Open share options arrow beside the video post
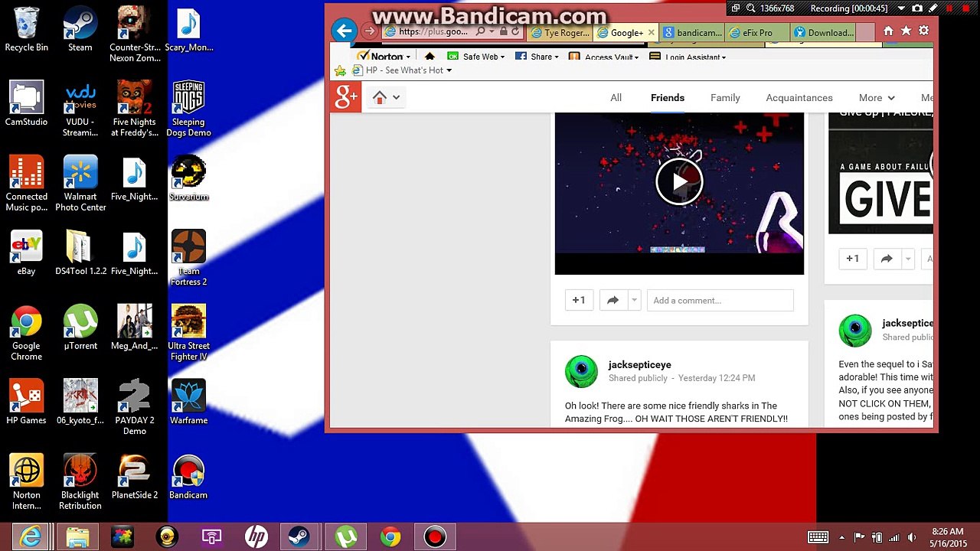This screenshot has width=980, height=551. point(634,301)
